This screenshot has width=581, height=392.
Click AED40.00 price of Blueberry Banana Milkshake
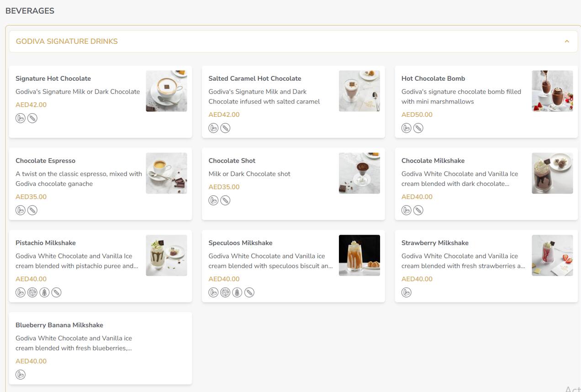coord(31,361)
